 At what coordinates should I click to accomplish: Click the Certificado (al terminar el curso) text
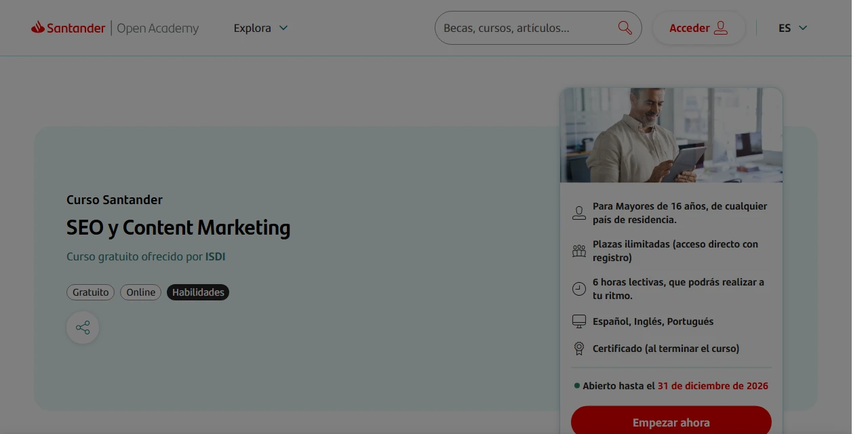point(666,349)
